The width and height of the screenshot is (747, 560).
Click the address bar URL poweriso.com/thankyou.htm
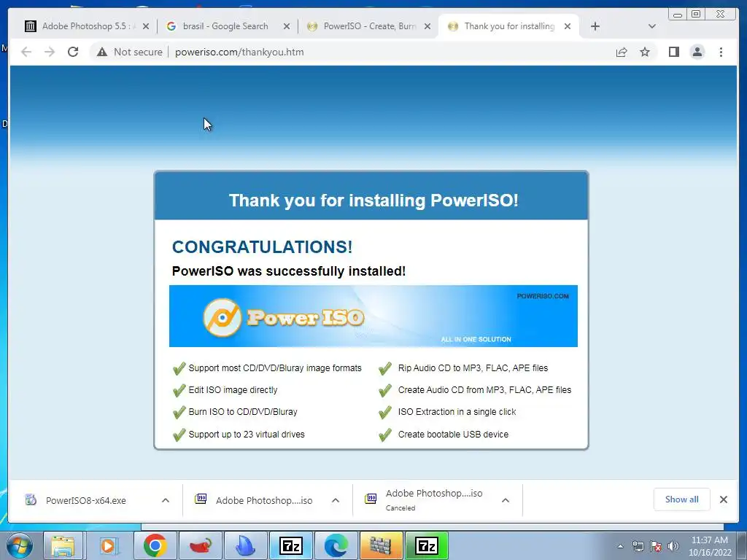pos(239,52)
